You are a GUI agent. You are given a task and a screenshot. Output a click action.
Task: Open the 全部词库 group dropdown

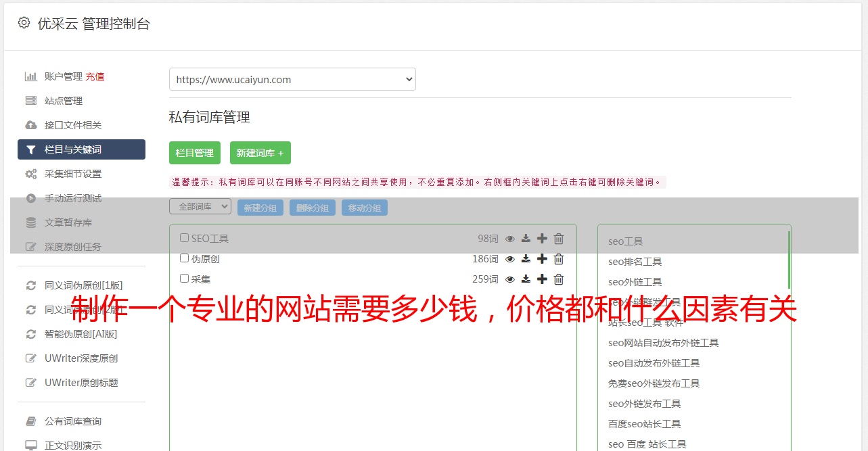(x=200, y=206)
